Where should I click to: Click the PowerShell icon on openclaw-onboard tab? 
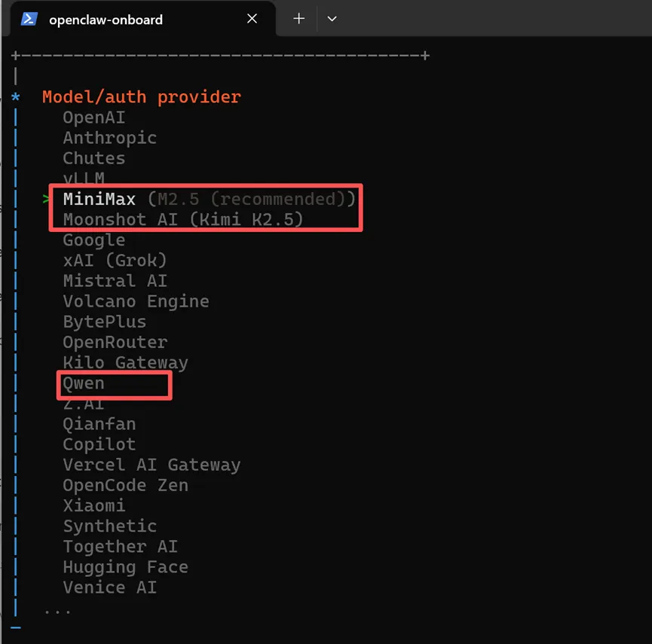[x=29, y=19]
